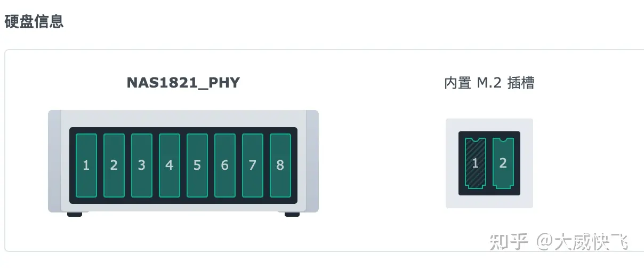The image size is (644, 268).
Task: Click the NAS1821_PHY device name
Action: click(183, 83)
